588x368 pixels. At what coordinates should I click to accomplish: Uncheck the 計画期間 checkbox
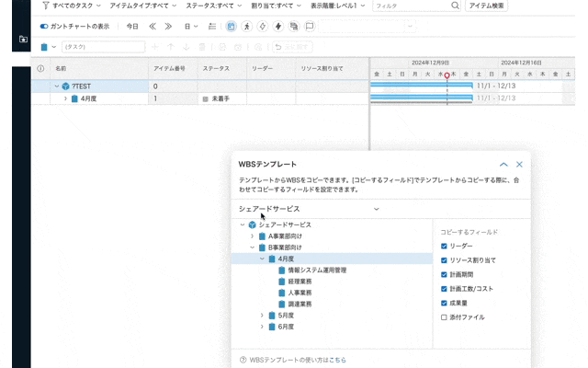pyautogui.click(x=444, y=274)
